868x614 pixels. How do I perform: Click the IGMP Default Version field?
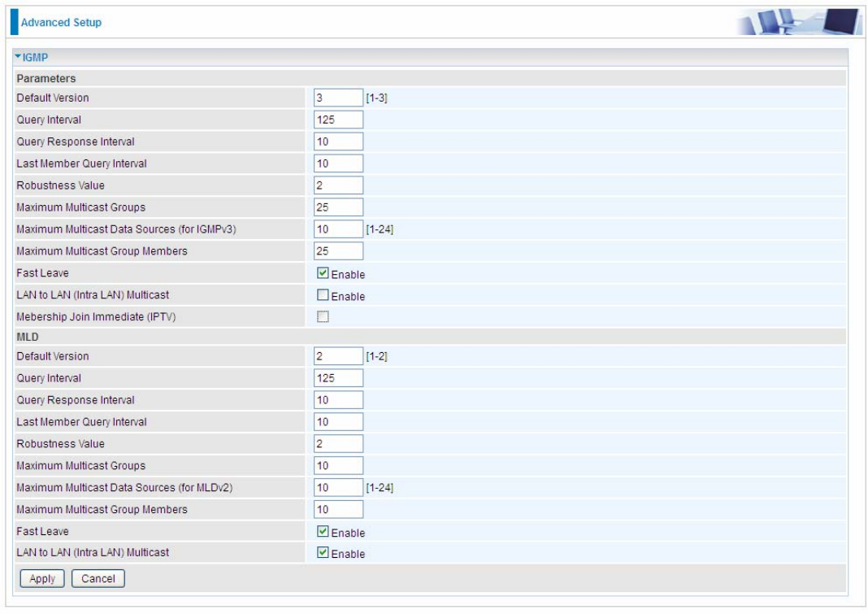point(338,98)
